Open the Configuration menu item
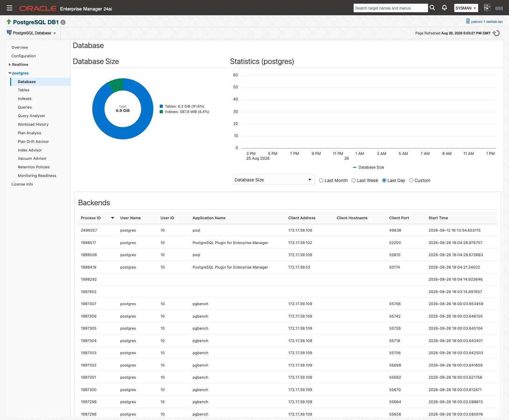 point(24,56)
